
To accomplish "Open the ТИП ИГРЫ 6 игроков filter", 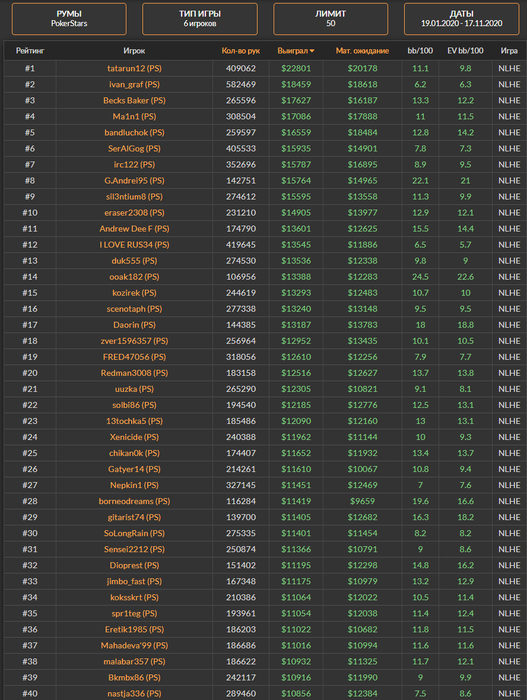I will [x=200, y=19].
